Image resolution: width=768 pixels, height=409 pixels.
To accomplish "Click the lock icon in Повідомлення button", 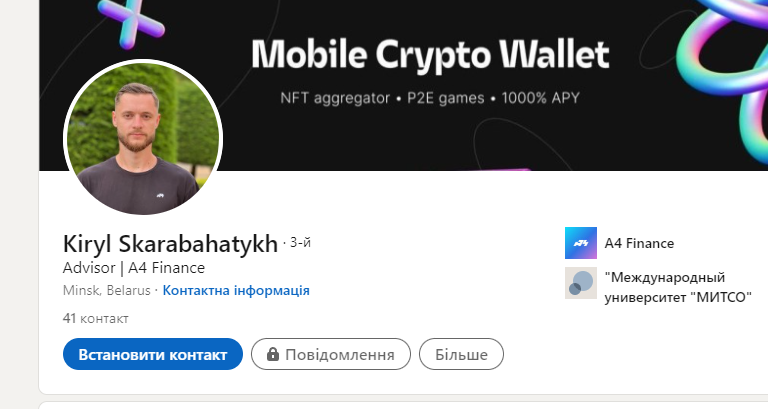I will pyautogui.click(x=273, y=354).
